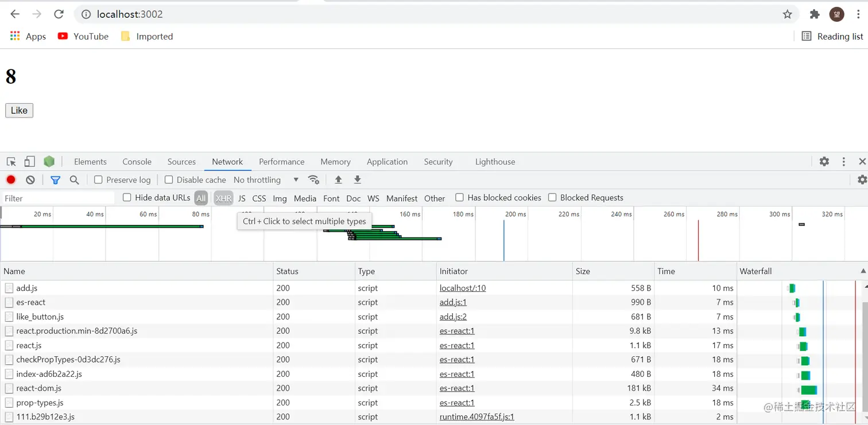
Task: Switch to the Performance tab
Action: (281, 162)
